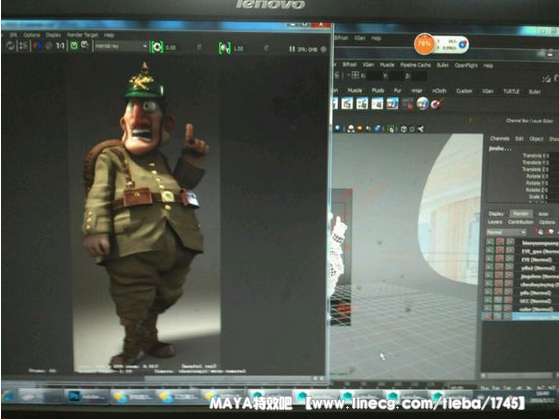Toggle renderable flag of EYE render layer
The image size is (559, 420).
point(490,258)
